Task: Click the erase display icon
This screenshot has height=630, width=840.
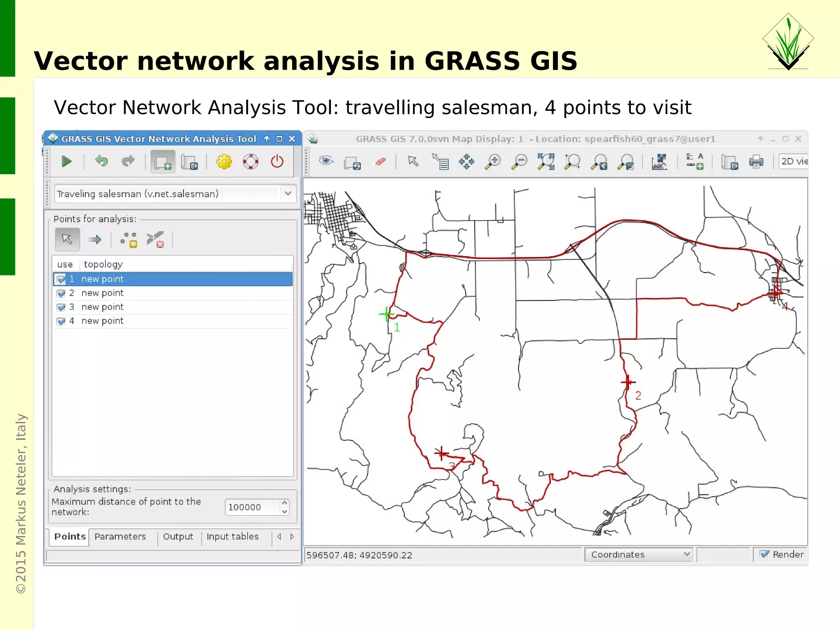Action: click(380, 161)
